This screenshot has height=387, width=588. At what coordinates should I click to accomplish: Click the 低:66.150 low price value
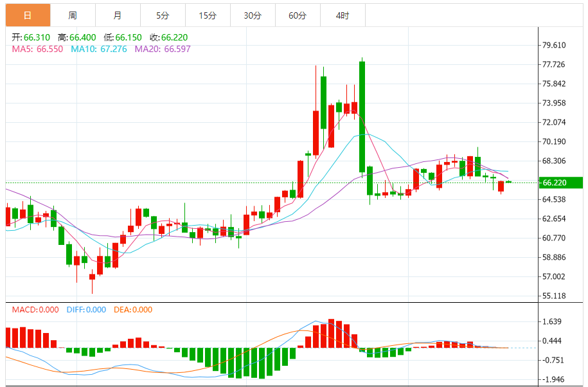[123, 37]
